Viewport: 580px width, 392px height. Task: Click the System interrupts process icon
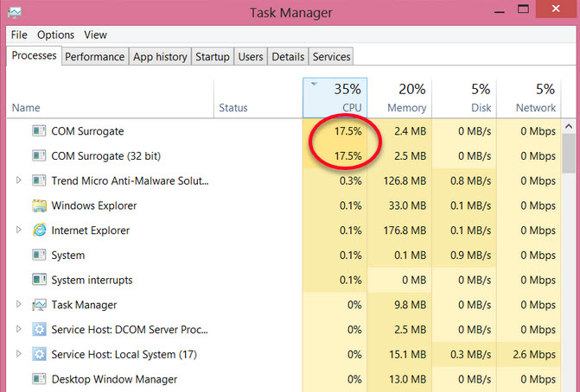tap(39, 281)
